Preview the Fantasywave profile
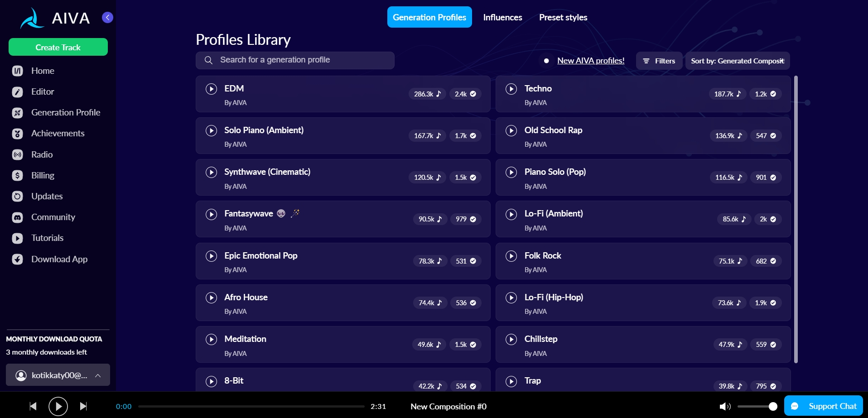 point(211,214)
